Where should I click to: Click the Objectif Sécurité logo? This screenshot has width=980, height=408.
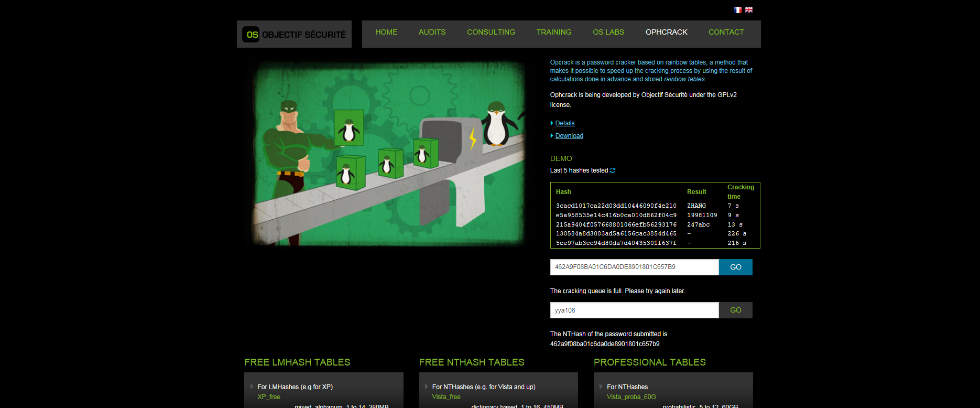point(294,34)
